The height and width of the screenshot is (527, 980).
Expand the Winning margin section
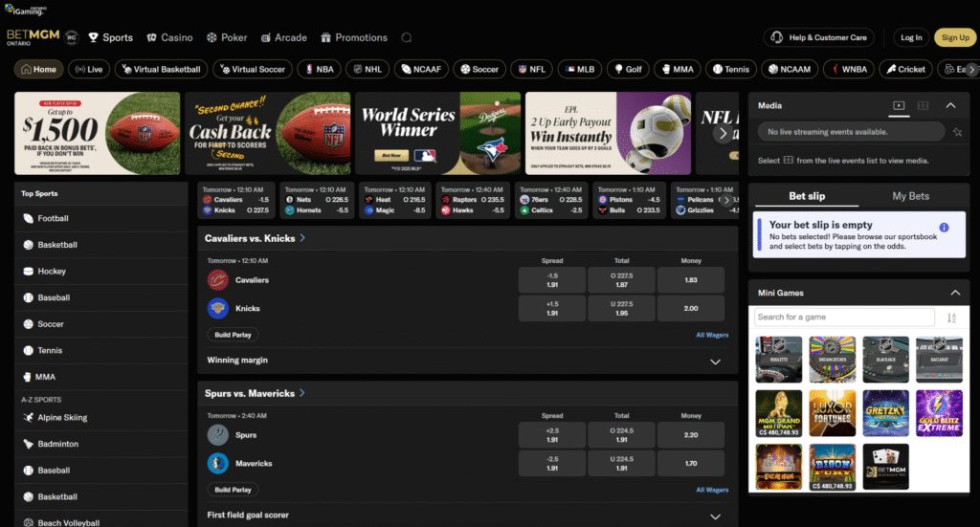[x=715, y=361]
